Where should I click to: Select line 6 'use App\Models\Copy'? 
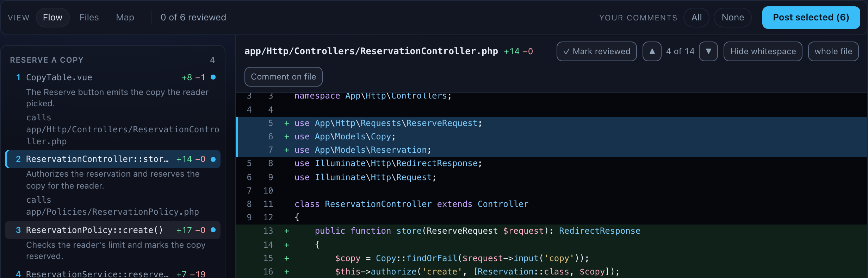(x=552, y=137)
